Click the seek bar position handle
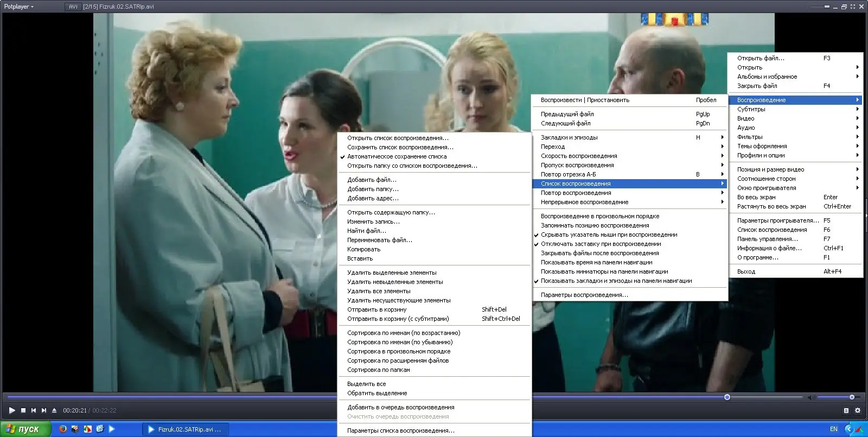Image resolution: width=868 pixels, height=437 pixels. (x=727, y=397)
